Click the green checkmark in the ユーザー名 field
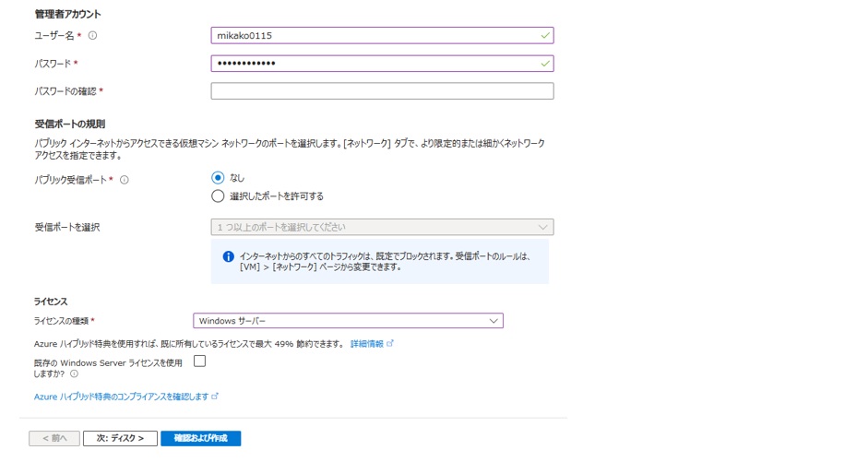 [545, 36]
